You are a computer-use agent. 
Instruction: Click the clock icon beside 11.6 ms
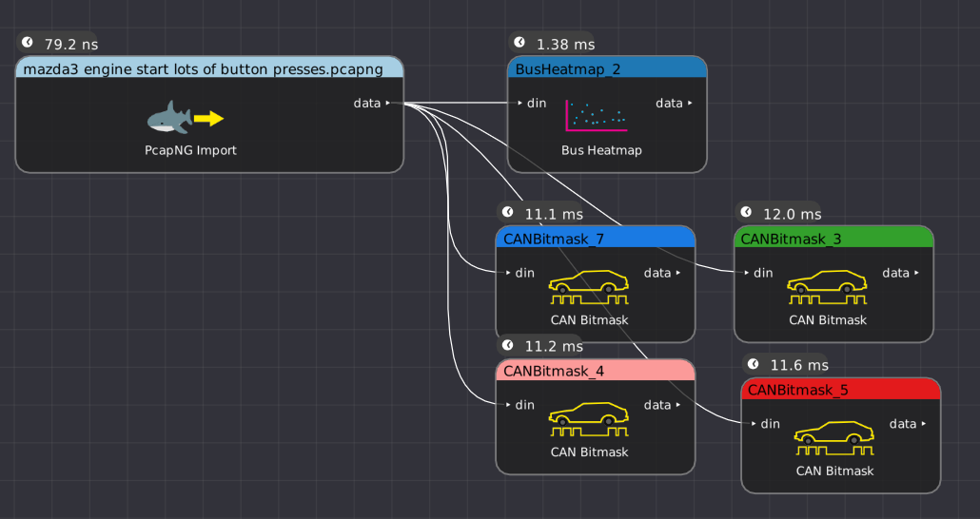pyautogui.click(x=754, y=363)
